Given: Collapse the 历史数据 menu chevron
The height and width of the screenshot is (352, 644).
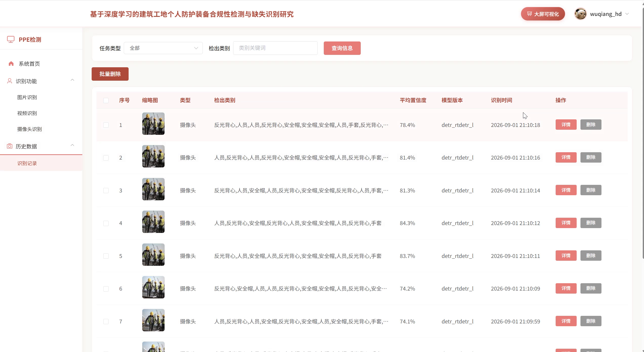Looking at the screenshot, I should [x=72, y=145].
